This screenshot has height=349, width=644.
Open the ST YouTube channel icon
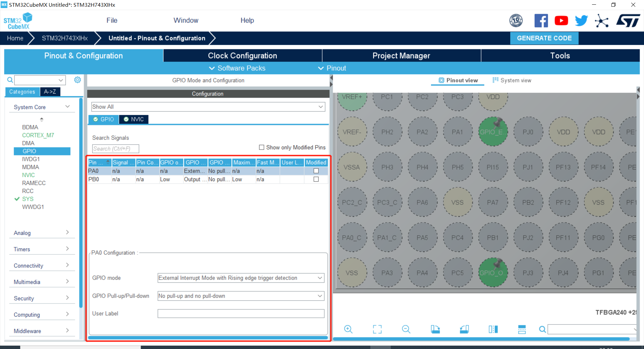tap(561, 21)
